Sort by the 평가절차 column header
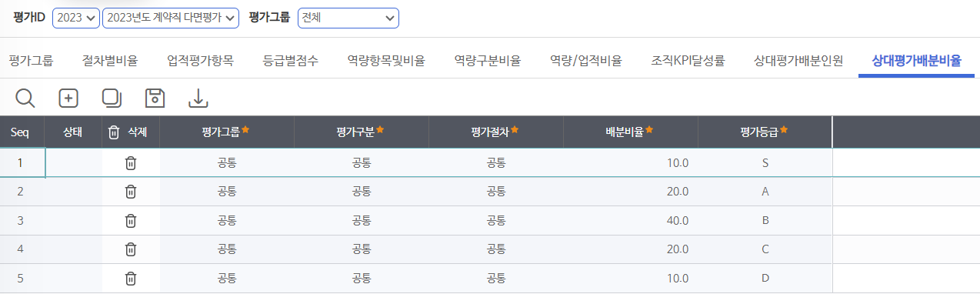Image resolution: width=980 pixels, height=294 pixels. point(495,132)
